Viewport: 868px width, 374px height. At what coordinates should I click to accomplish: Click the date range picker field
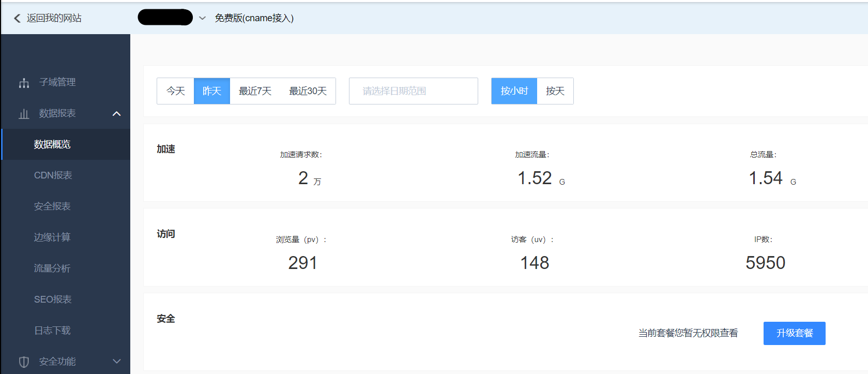(413, 91)
